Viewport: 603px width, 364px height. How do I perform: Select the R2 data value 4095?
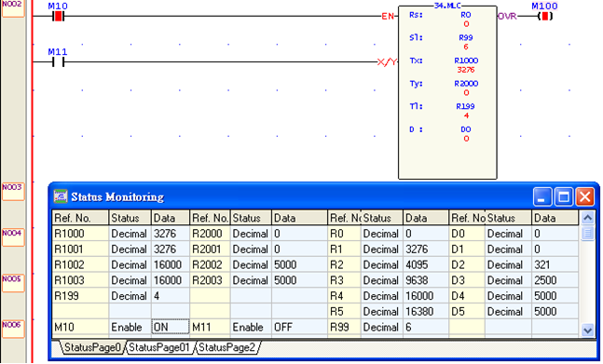click(x=426, y=265)
